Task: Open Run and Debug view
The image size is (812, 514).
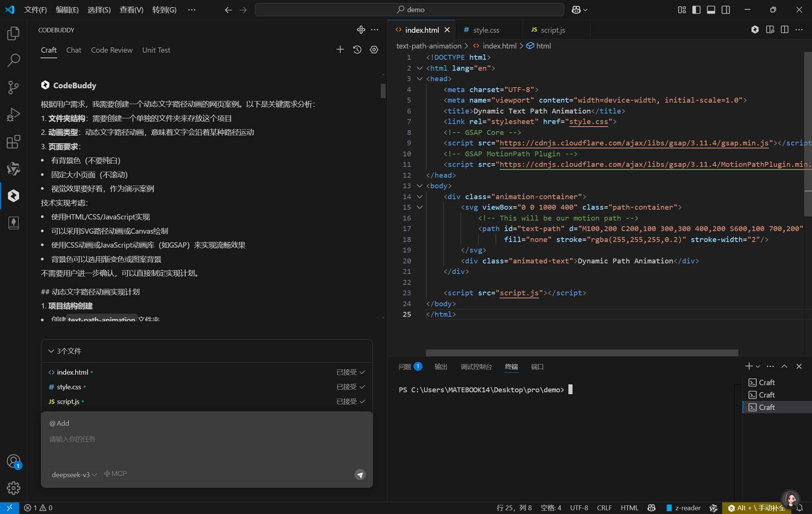Action: pyautogui.click(x=14, y=115)
